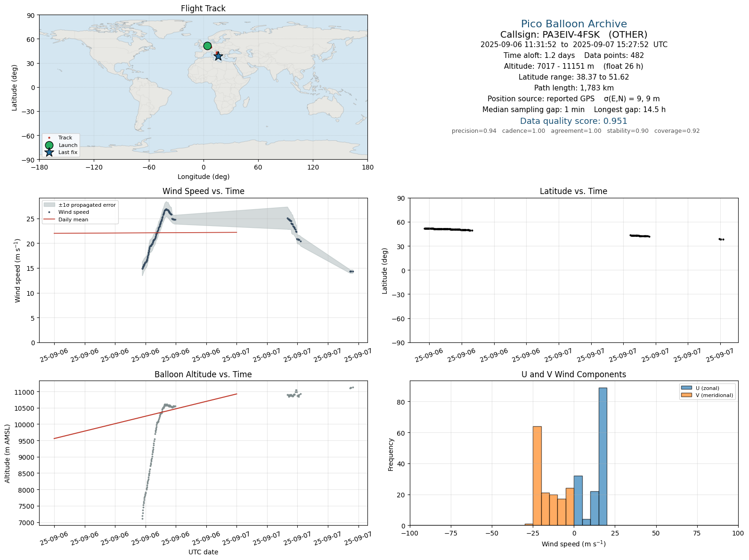This screenshot has height=560, width=749.
Task: Click the "Median sampling gap: 1 min" line
Action: coord(574,110)
